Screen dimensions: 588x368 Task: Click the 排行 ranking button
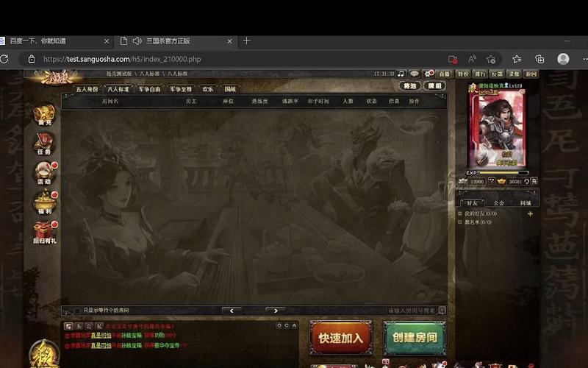coord(480,74)
